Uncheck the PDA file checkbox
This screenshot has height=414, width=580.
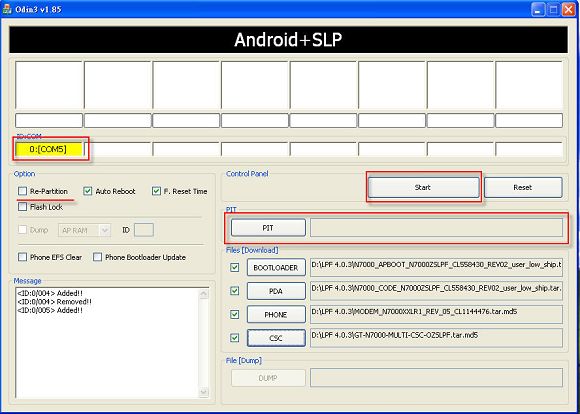coord(235,291)
